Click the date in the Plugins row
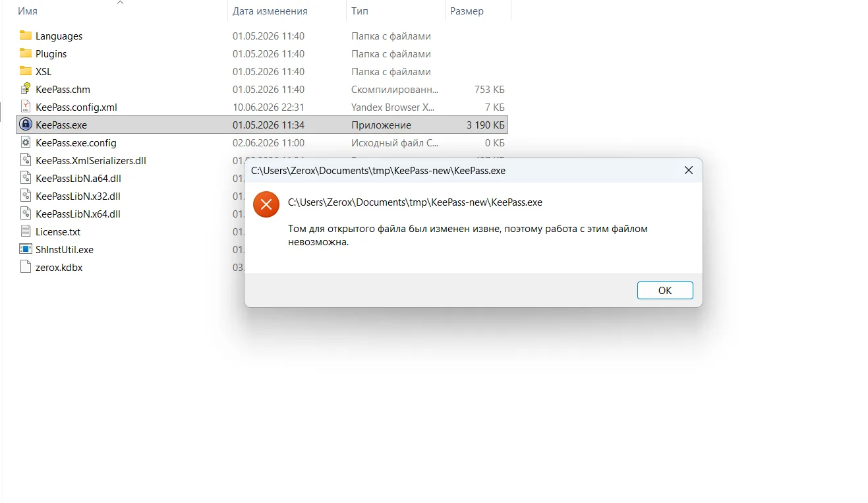 [x=269, y=54]
